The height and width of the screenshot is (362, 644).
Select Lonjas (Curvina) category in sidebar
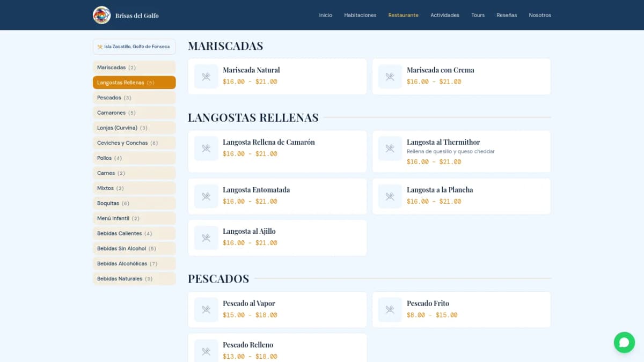click(x=134, y=128)
